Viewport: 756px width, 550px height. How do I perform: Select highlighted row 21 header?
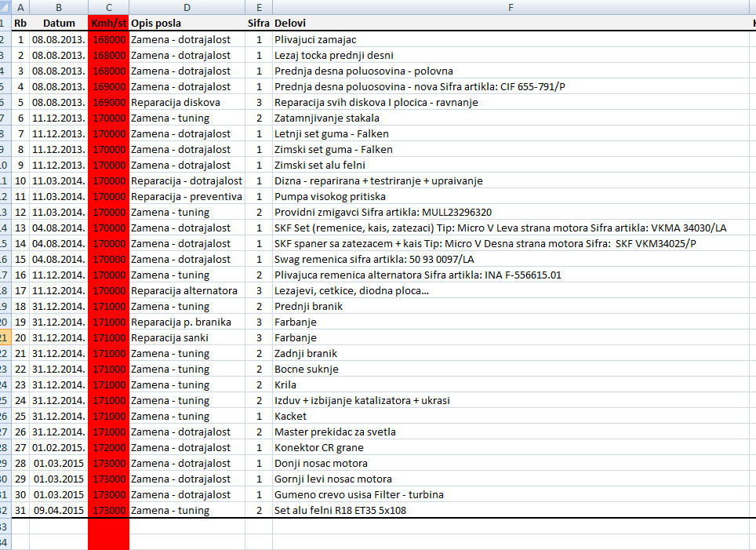coord(5,337)
